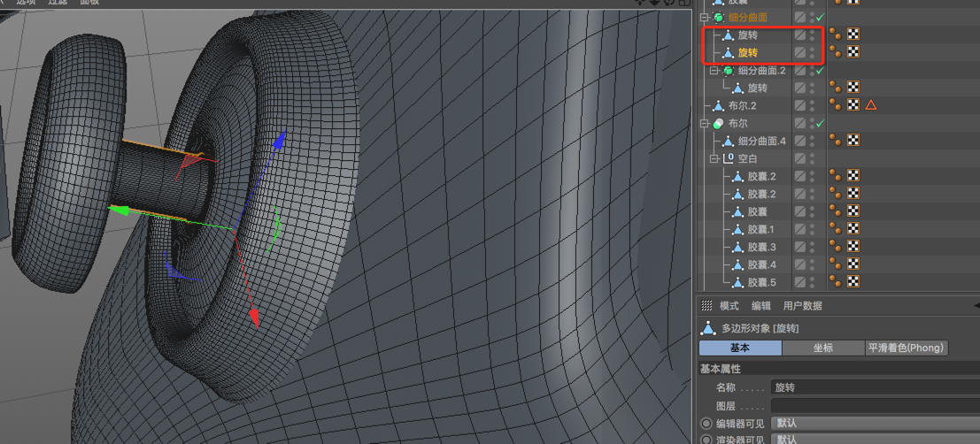Collapse the 细分曲面.2 tree node
The width and height of the screenshot is (980, 444).
click(x=715, y=71)
